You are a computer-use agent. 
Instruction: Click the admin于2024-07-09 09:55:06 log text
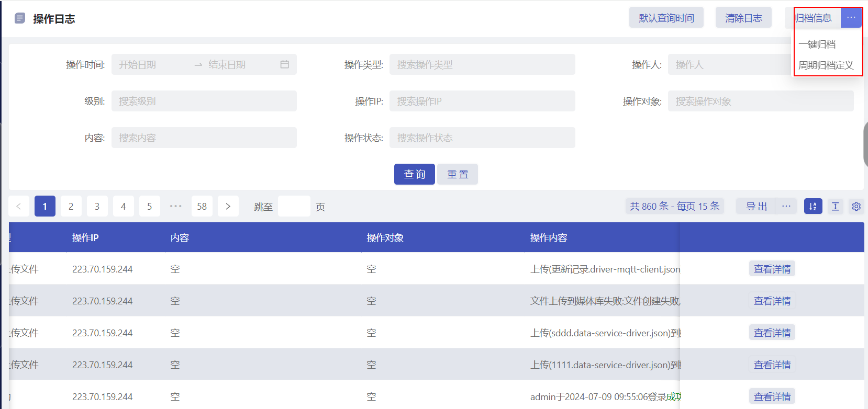(x=606, y=396)
